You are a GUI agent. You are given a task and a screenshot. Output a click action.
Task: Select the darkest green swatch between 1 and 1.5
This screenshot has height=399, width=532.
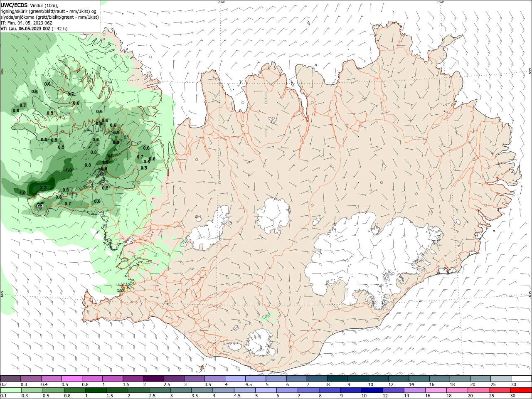[96, 390]
